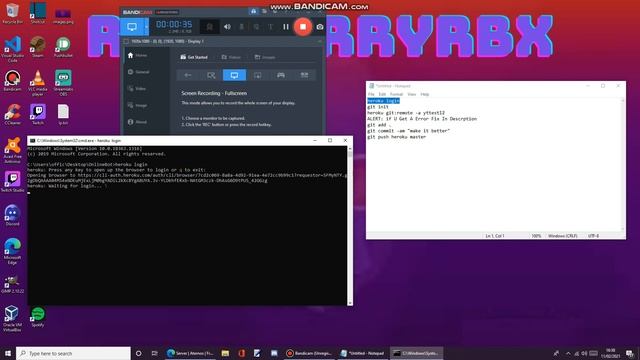
Task: Open Spotify desktop icon
Action: point(38,317)
